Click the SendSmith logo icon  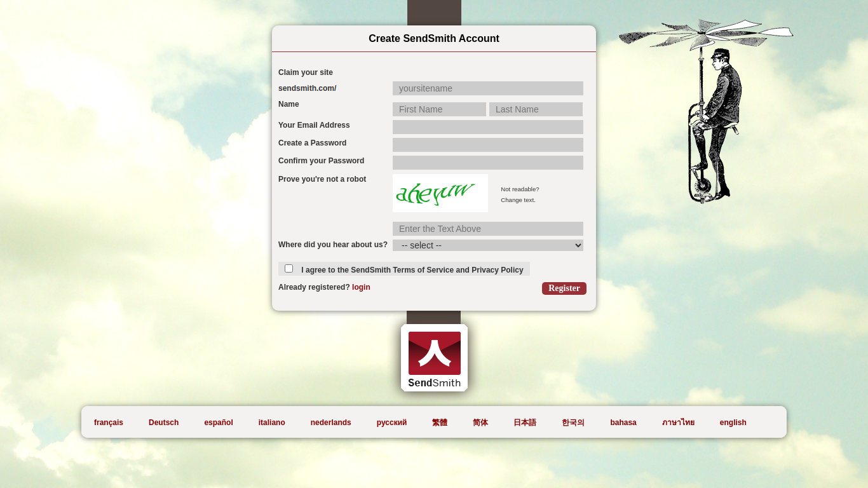click(434, 358)
